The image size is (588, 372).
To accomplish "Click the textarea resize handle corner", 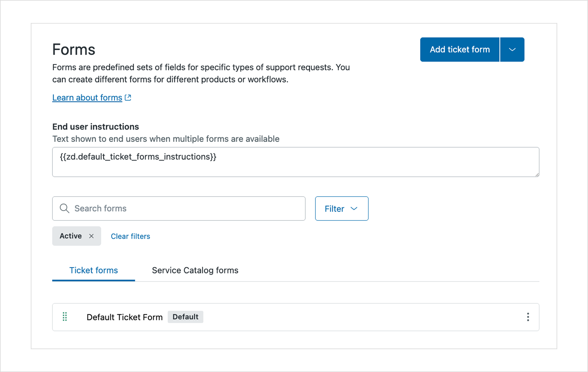I will click(537, 175).
